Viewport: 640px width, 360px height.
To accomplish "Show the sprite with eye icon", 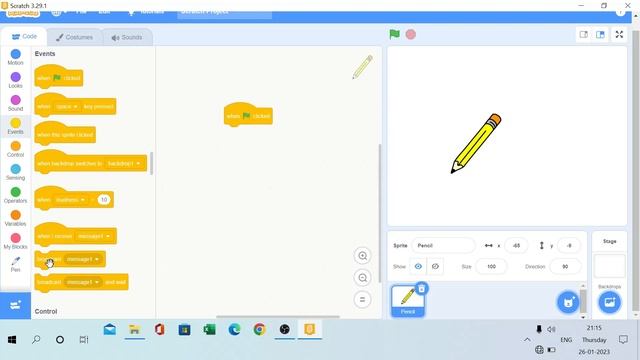I will click(x=418, y=267).
